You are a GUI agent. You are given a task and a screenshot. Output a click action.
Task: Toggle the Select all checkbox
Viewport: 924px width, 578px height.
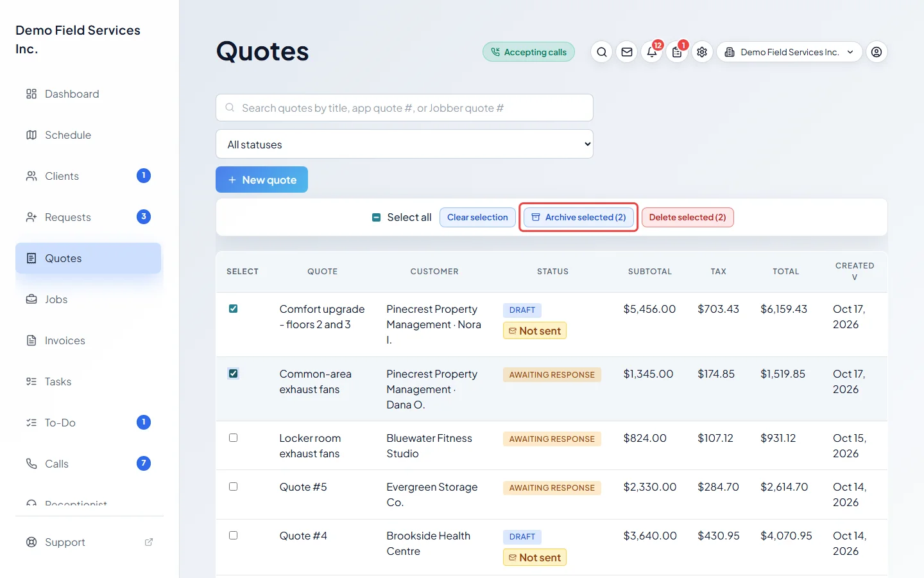coord(377,218)
